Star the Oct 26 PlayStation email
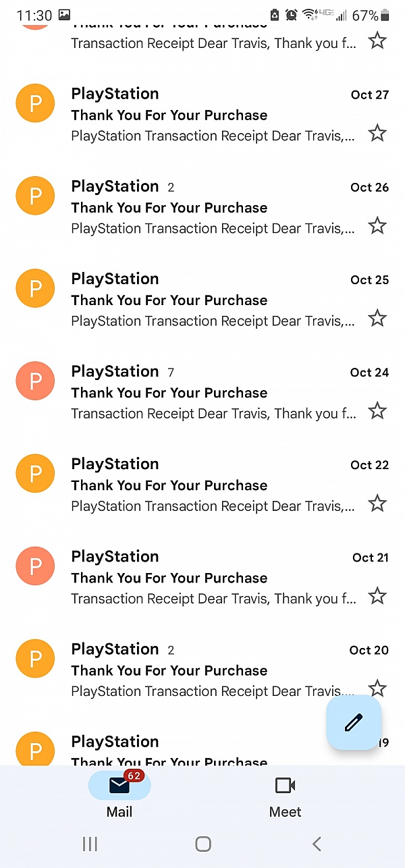The image size is (405, 868). click(377, 225)
